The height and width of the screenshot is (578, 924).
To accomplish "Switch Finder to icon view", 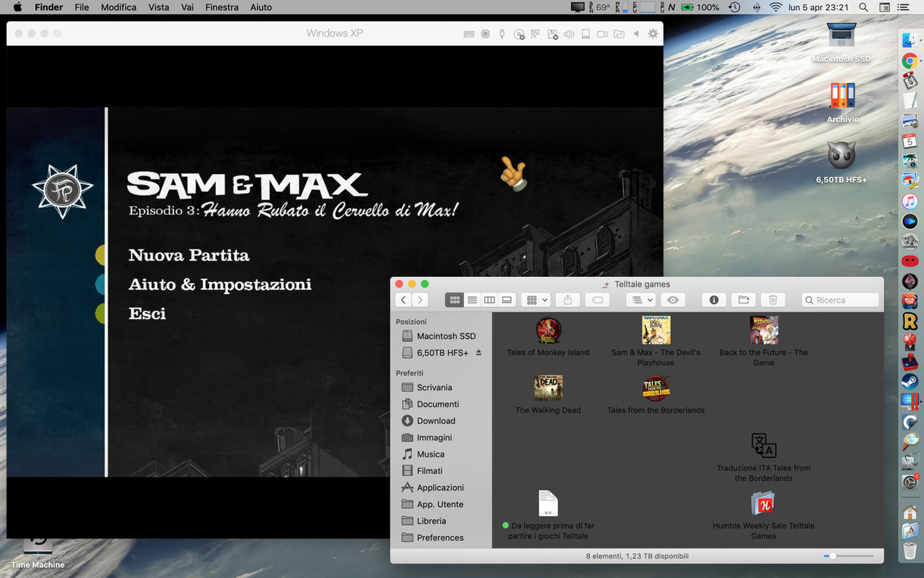I will [x=455, y=300].
